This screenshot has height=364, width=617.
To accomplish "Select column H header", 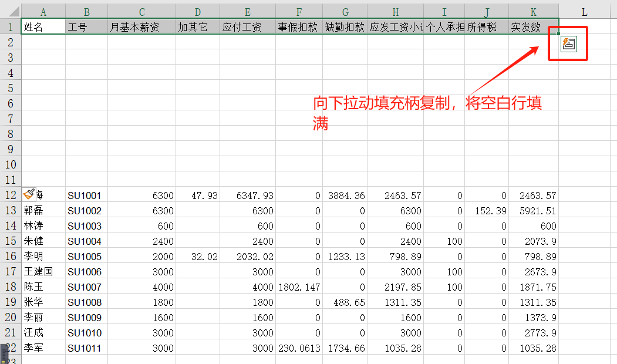I will pyautogui.click(x=396, y=12).
